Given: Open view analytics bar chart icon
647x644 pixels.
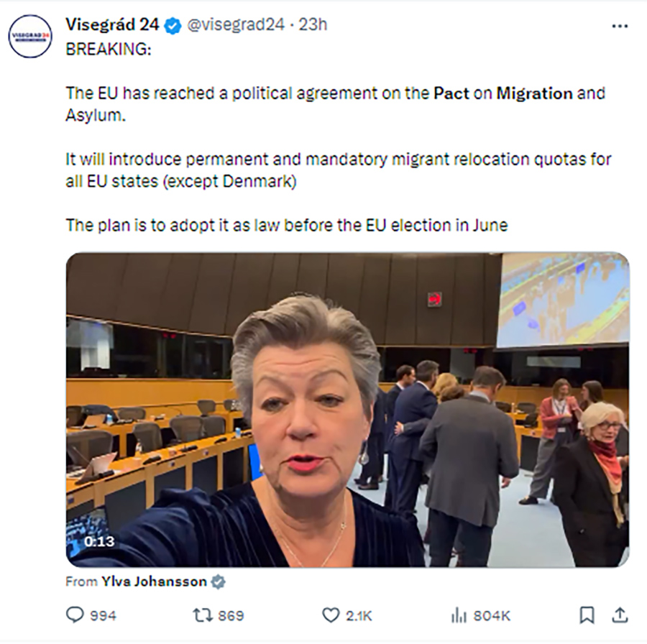Looking at the screenshot, I should coord(458,615).
